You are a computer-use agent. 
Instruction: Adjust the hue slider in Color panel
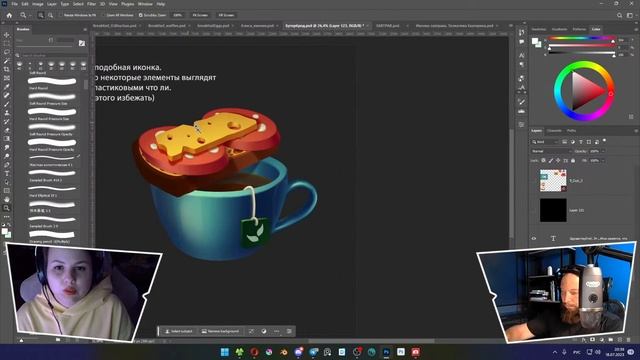tap(580, 39)
